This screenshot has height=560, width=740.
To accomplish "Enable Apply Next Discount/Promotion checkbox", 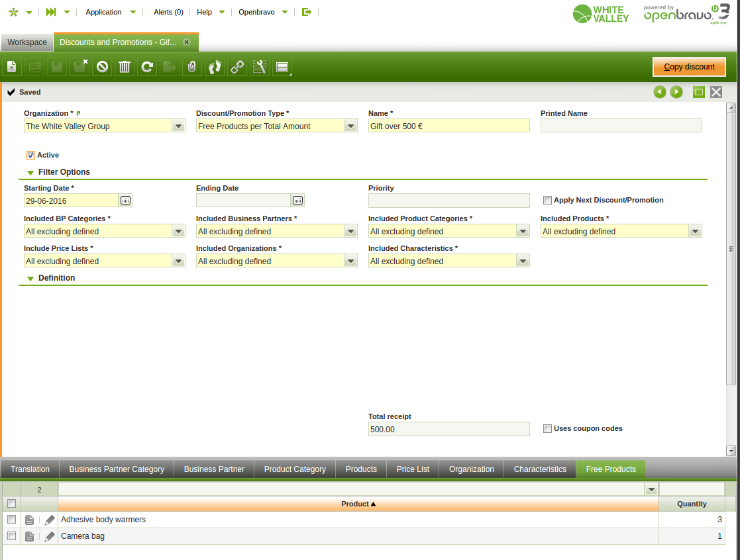I will (547, 201).
